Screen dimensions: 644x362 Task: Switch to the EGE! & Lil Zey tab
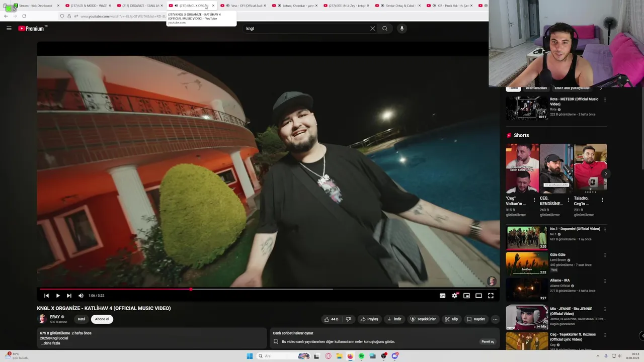347,6
